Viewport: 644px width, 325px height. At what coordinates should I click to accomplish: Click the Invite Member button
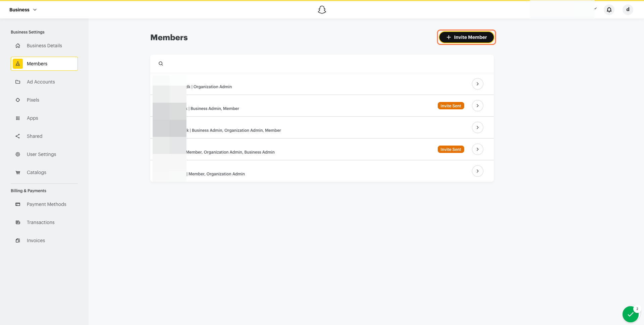tap(466, 37)
